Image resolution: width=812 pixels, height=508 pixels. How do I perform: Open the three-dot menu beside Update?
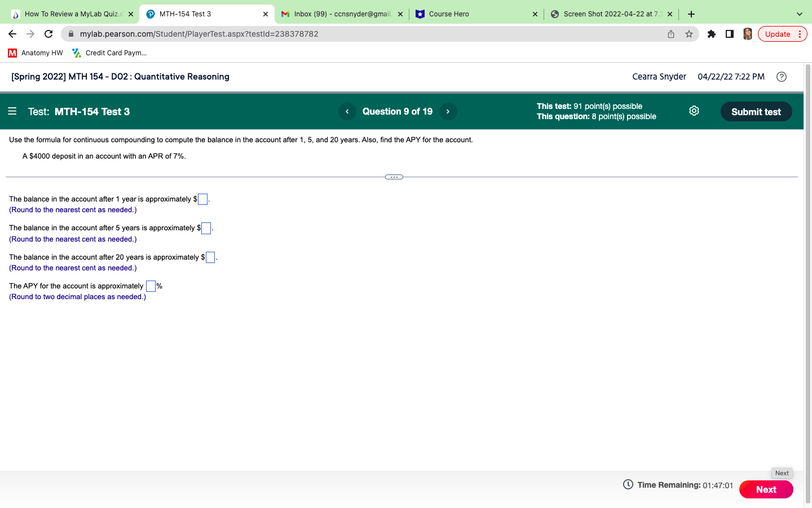[800, 34]
